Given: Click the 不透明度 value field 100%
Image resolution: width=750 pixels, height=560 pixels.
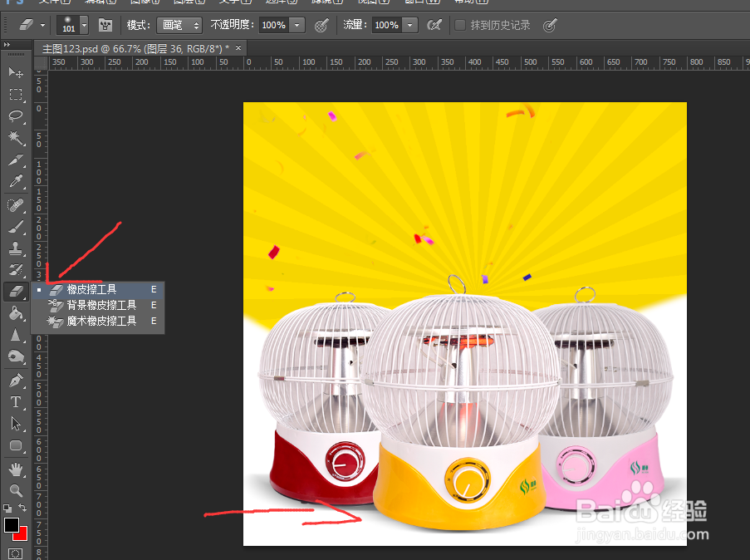Looking at the screenshot, I should (x=274, y=25).
